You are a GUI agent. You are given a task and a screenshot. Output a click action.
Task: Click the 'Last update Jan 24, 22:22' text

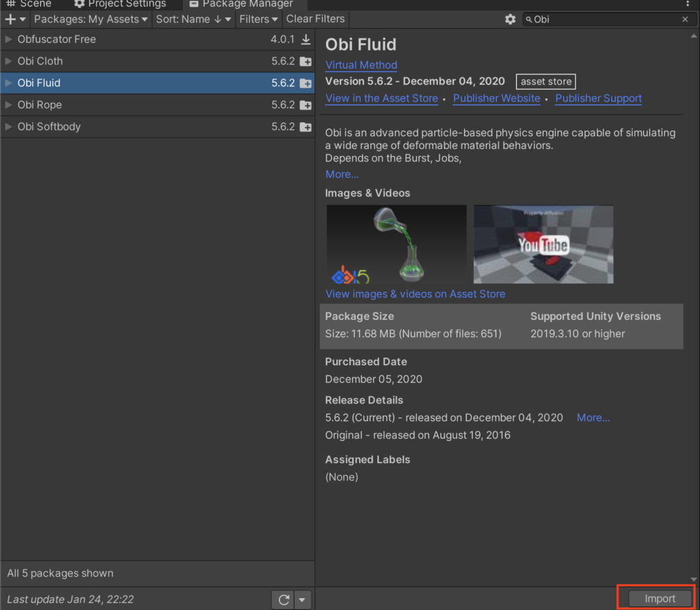pyautogui.click(x=70, y=599)
